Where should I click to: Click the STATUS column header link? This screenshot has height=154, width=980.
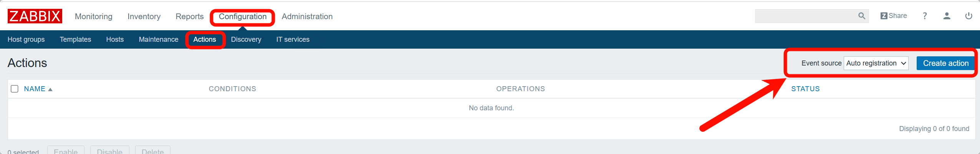[805, 89]
